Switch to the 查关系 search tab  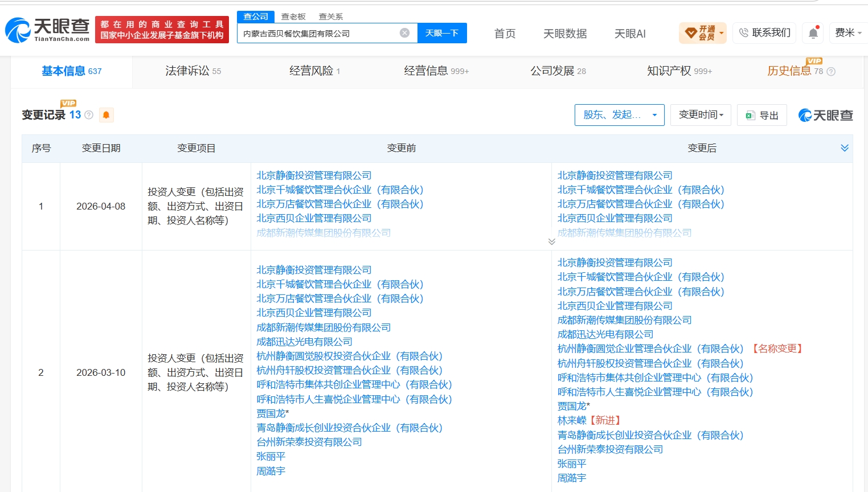point(331,17)
